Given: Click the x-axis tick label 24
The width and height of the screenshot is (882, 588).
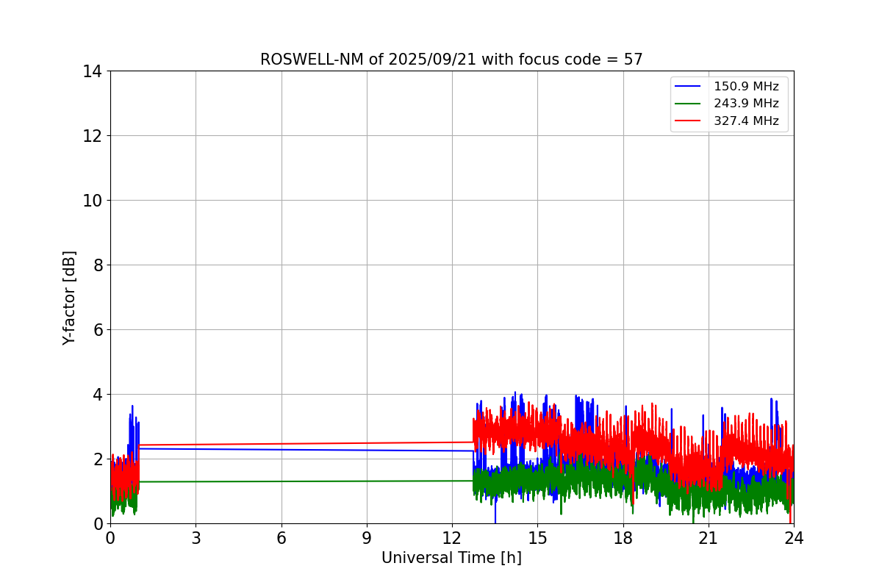Looking at the screenshot, I should [x=794, y=538].
